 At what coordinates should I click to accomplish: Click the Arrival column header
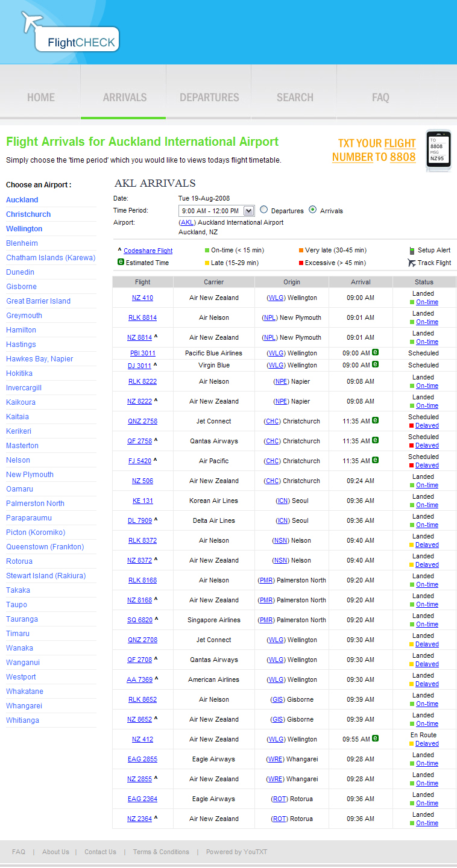(361, 282)
